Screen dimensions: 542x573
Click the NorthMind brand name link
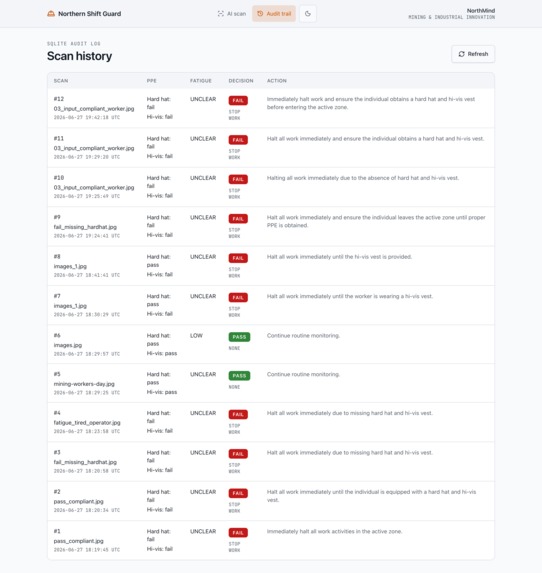click(481, 11)
